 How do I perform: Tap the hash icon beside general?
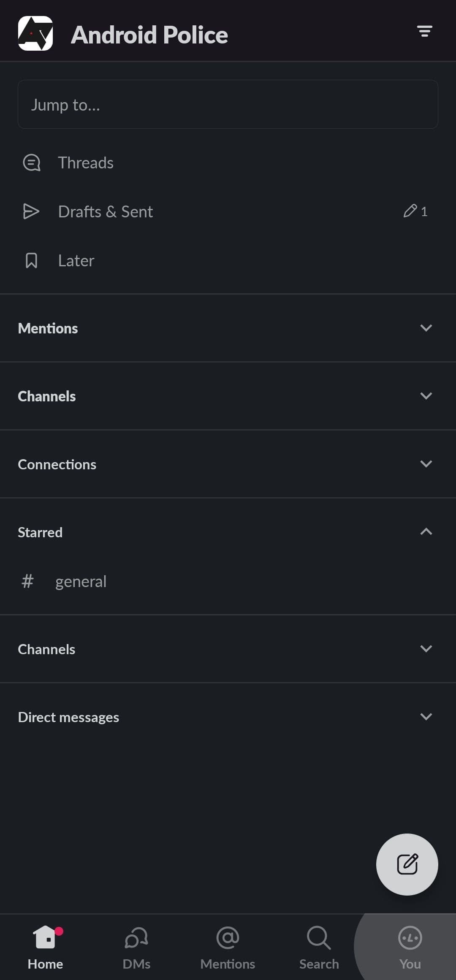(28, 581)
